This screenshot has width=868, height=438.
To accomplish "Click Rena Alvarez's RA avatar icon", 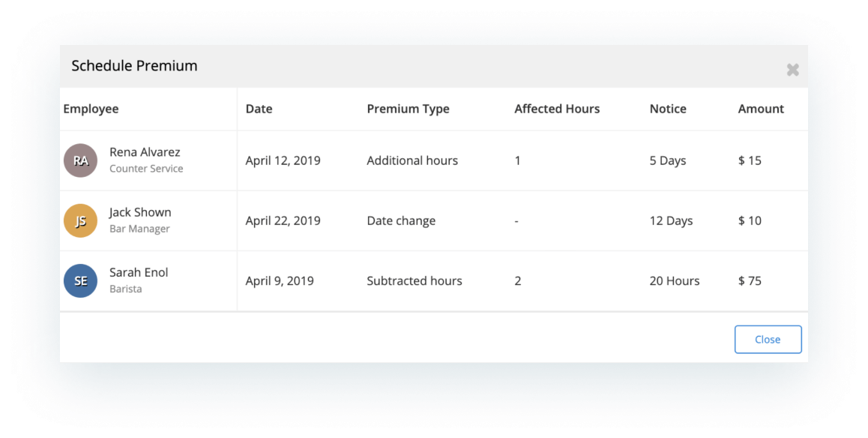I will pos(81,160).
